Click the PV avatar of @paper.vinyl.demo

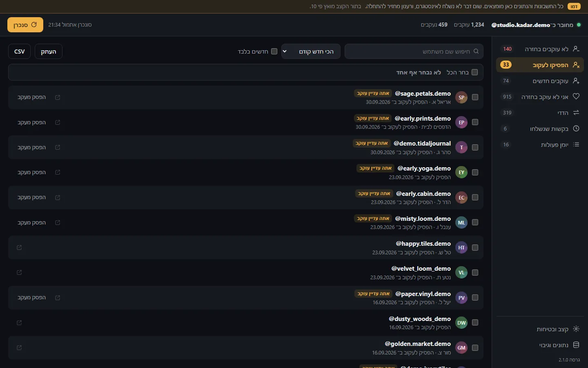[x=461, y=298]
